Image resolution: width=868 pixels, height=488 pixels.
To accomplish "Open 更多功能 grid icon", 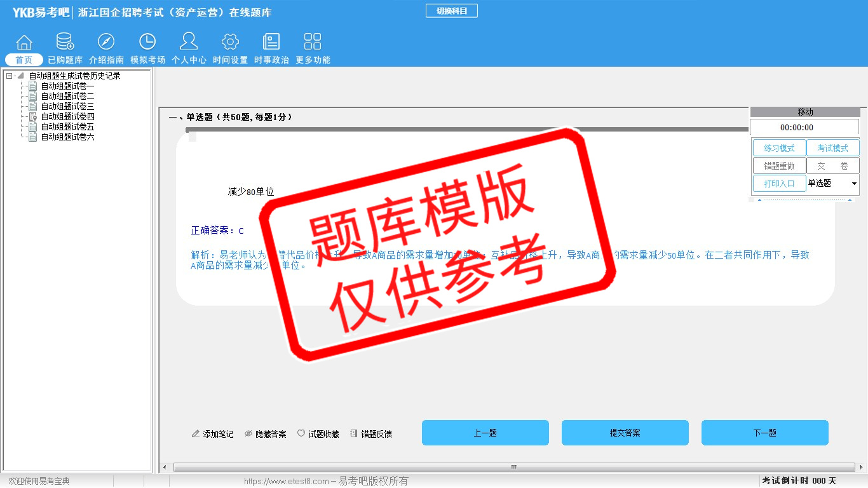I will click(313, 43).
